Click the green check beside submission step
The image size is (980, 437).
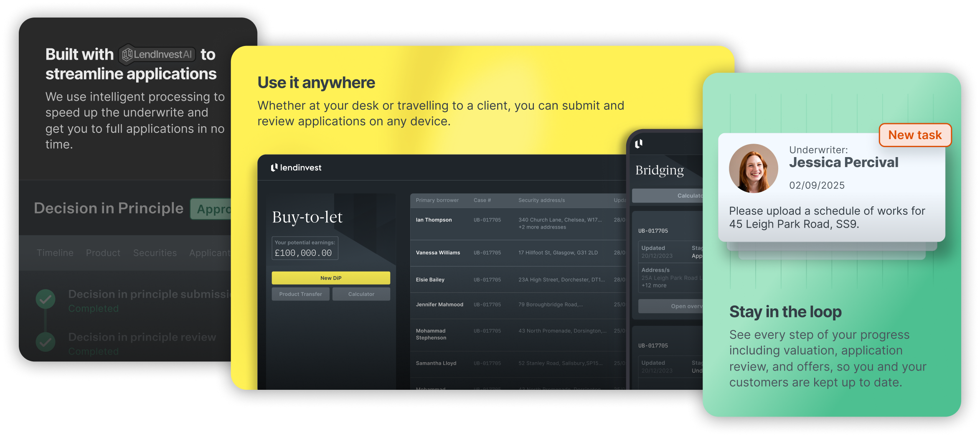click(46, 299)
